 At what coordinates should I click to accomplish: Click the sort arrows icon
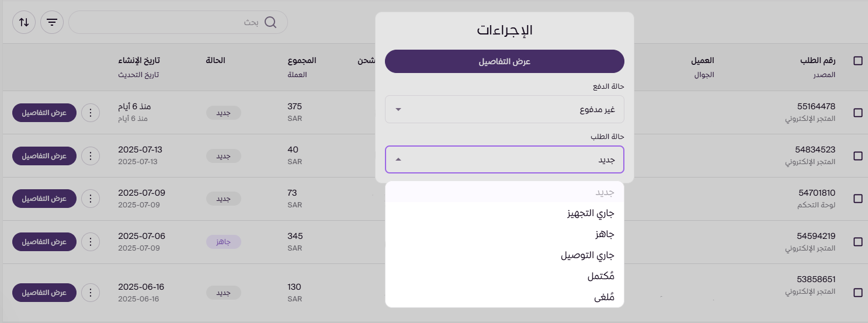[24, 22]
